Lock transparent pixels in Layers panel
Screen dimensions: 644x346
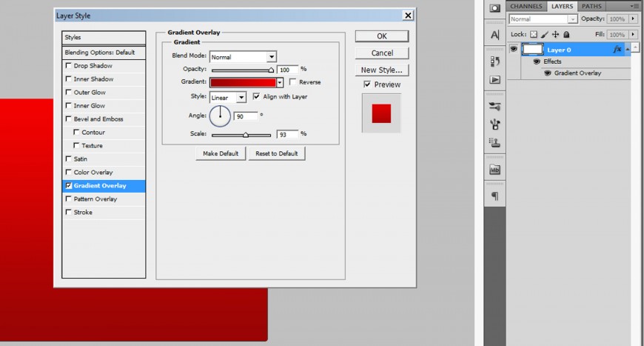pyautogui.click(x=534, y=35)
